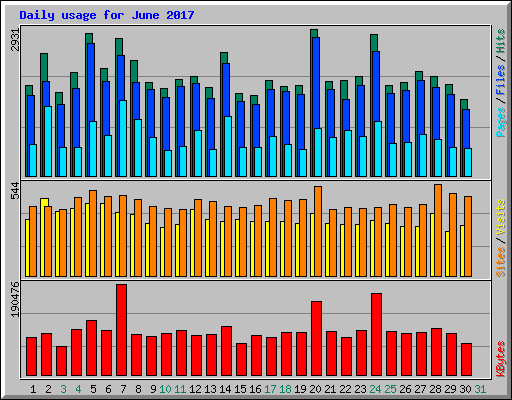The image size is (512, 400).
Task: Click day label '19' on the x-axis
Action: click(300, 389)
